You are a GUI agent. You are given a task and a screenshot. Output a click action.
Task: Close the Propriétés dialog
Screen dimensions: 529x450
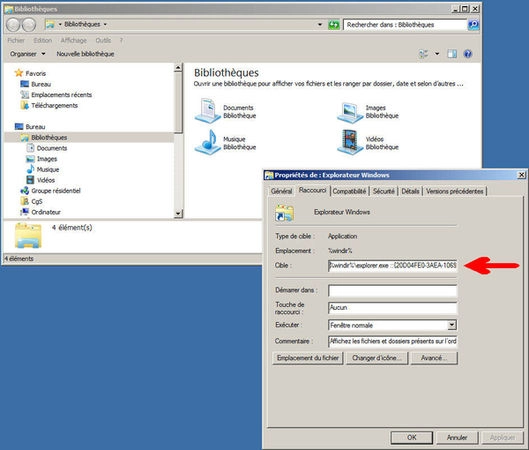[x=521, y=175]
